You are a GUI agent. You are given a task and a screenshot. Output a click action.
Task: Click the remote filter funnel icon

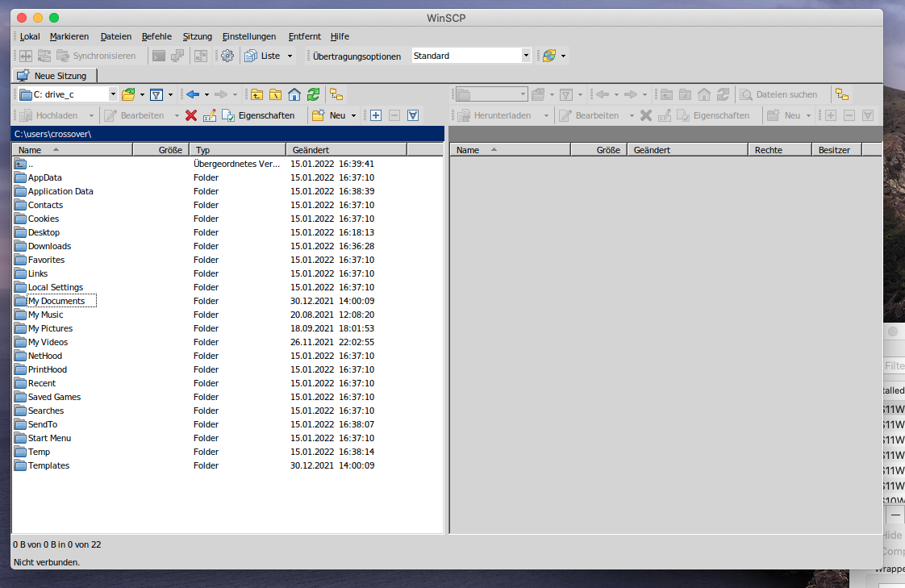coord(566,94)
